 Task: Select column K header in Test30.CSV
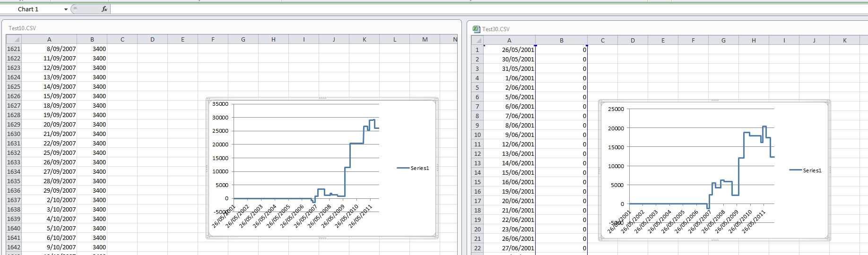845,40
